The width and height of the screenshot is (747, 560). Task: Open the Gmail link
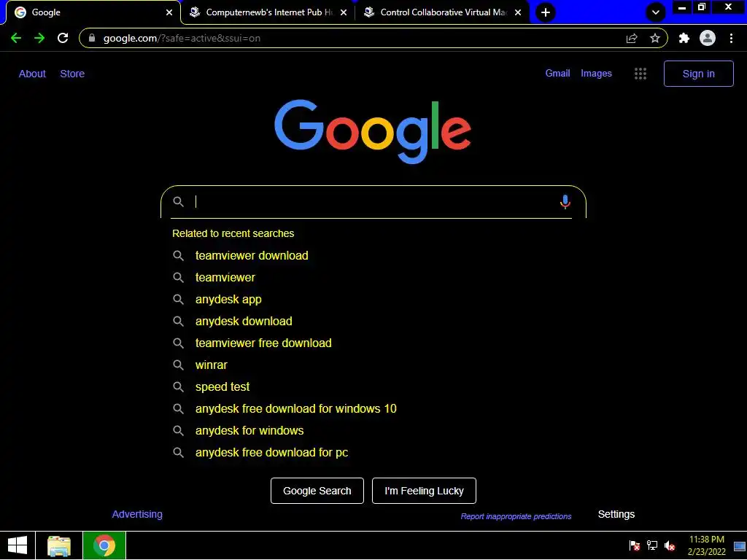(x=557, y=74)
